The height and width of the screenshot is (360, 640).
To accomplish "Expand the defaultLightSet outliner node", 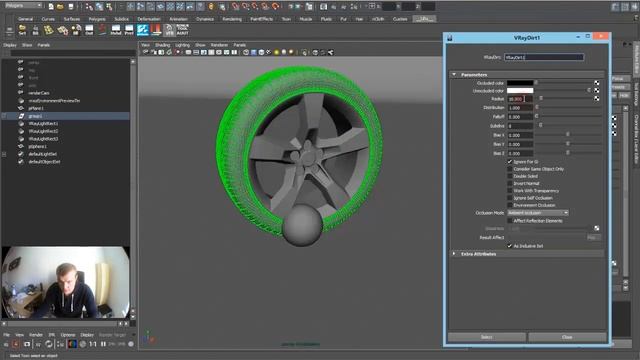I will tap(4, 154).
